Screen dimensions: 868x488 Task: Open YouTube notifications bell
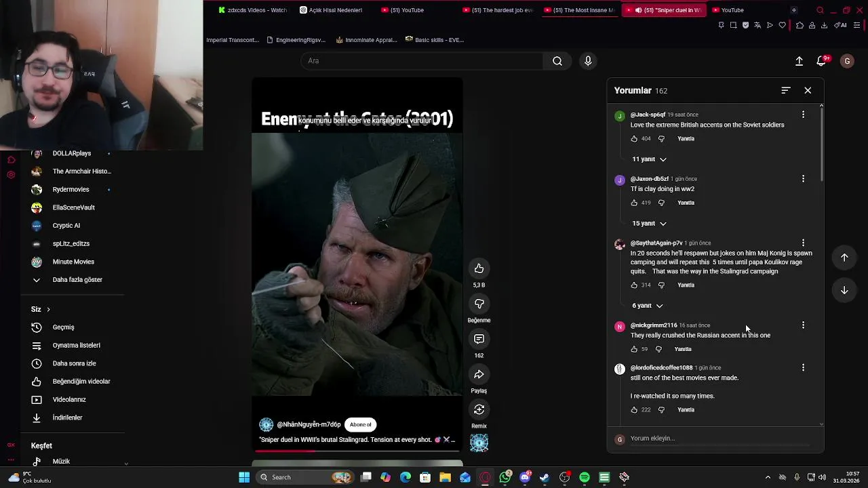tap(821, 61)
